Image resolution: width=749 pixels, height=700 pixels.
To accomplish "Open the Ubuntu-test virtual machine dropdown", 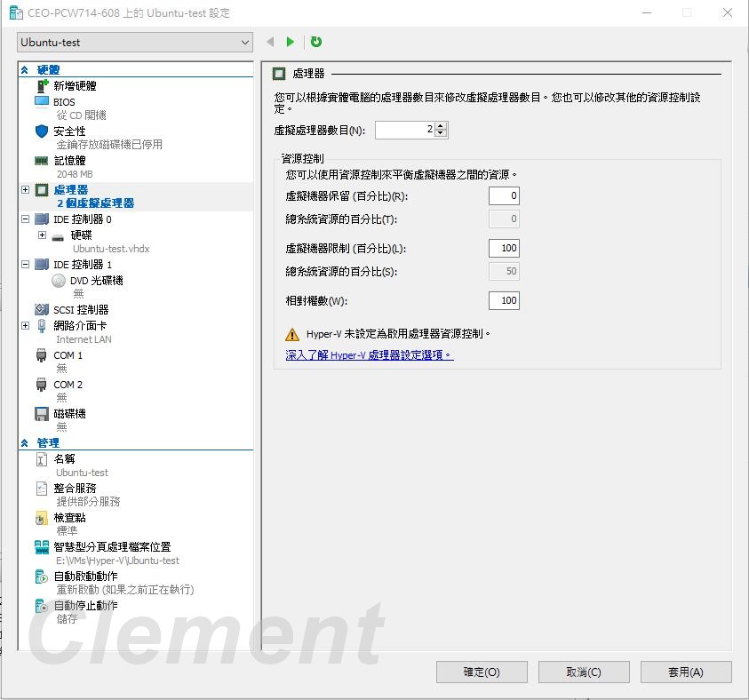I will pyautogui.click(x=135, y=43).
